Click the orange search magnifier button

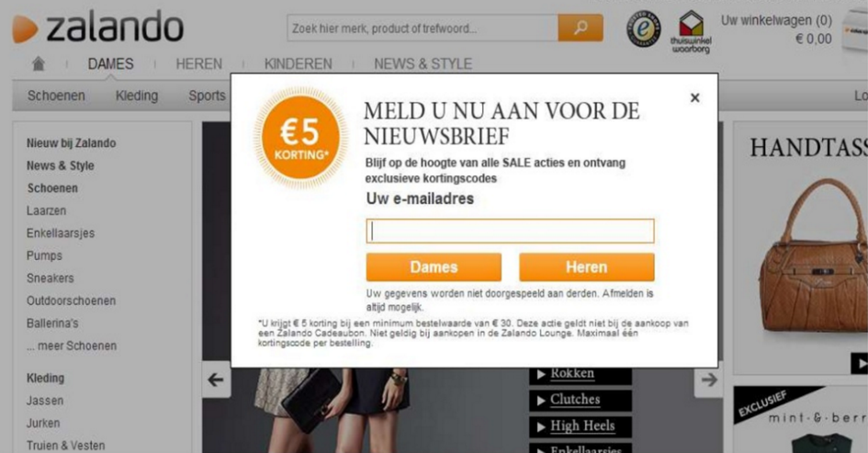(581, 28)
